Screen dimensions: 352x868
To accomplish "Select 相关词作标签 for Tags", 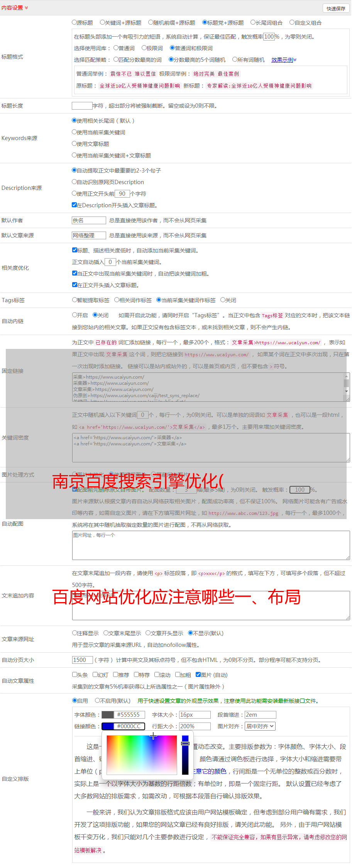I will pos(117,300).
